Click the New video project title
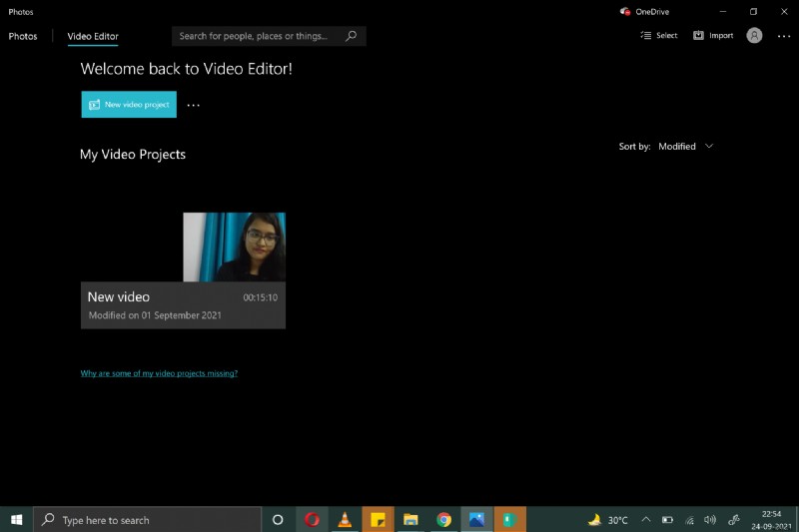The image size is (799, 532). [x=119, y=296]
